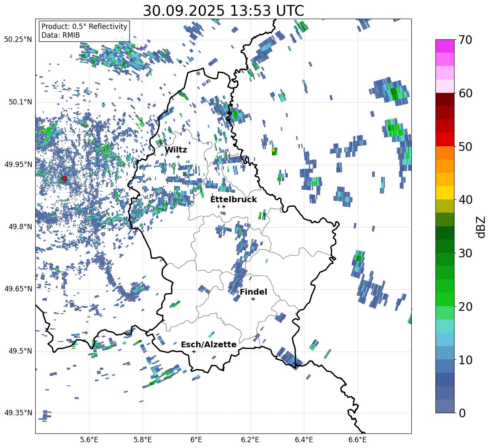Screen dimensions: 491x448
Task: Click the 50.25°N latitude tick label
Action: click(x=18, y=40)
